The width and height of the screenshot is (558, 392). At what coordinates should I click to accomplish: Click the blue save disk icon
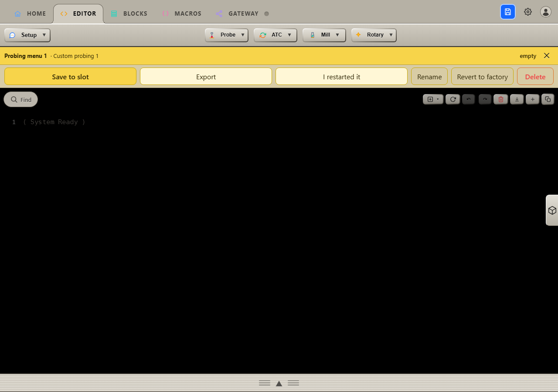point(508,12)
